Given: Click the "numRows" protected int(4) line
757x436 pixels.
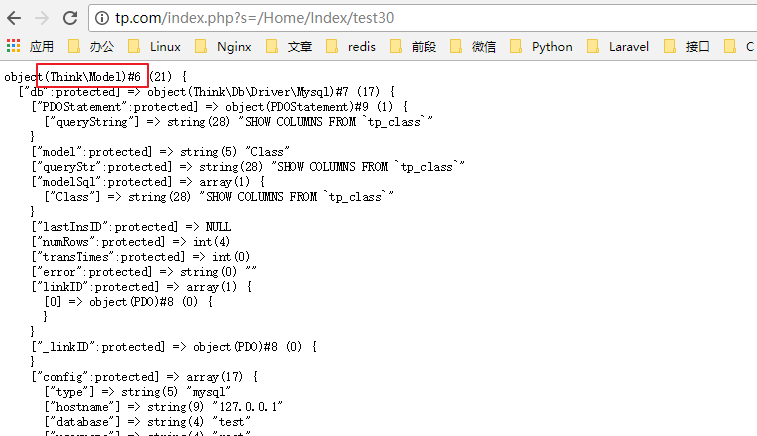Looking at the screenshot, I should 140,242.
